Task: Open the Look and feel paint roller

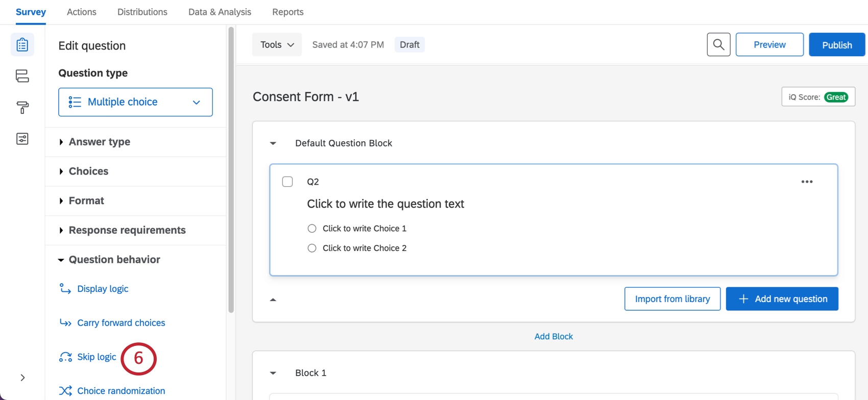Action: tap(22, 107)
